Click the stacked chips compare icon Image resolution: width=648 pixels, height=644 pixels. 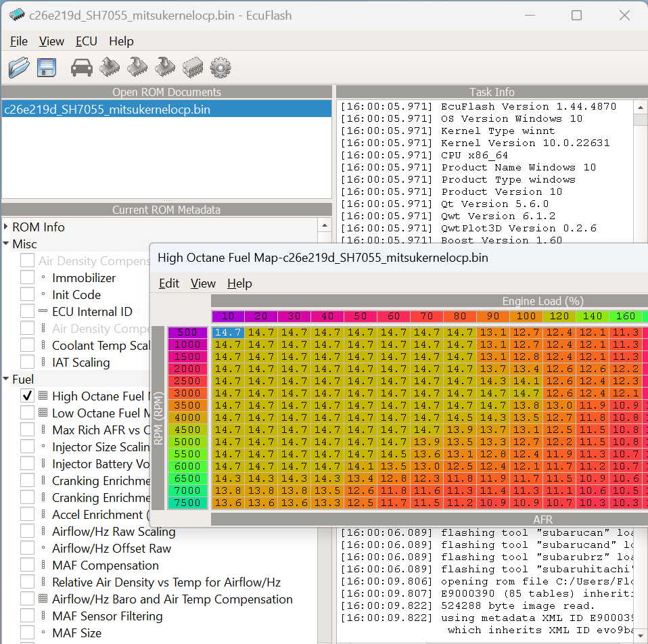(x=193, y=67)
